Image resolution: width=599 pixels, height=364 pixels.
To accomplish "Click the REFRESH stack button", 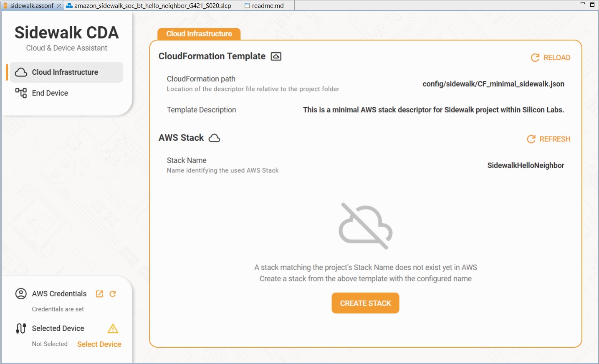I will (548, 139).
